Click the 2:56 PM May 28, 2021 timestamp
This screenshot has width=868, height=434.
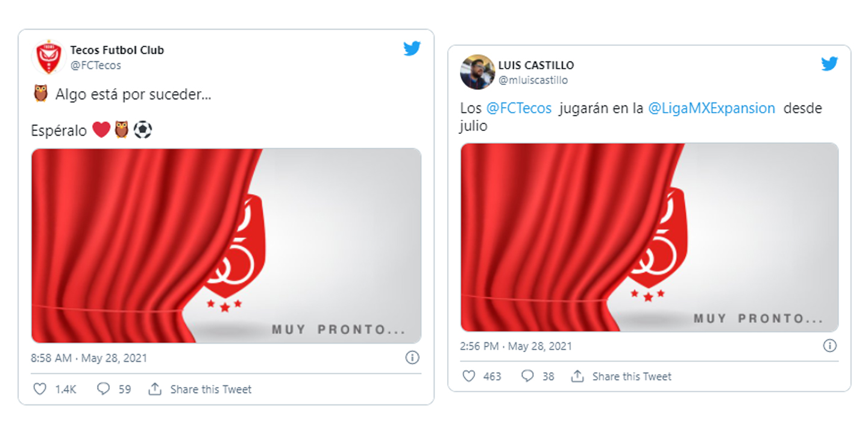click(x=517, y=346)
